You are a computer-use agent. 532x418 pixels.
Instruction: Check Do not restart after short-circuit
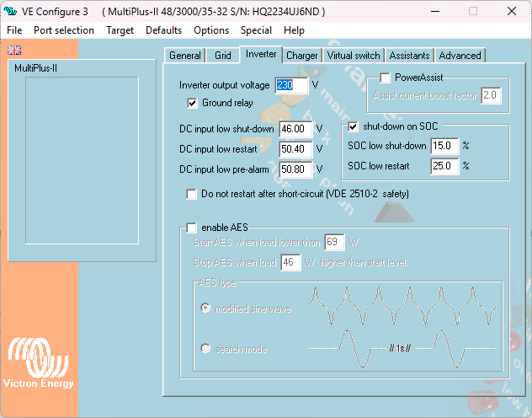point(191,194)
